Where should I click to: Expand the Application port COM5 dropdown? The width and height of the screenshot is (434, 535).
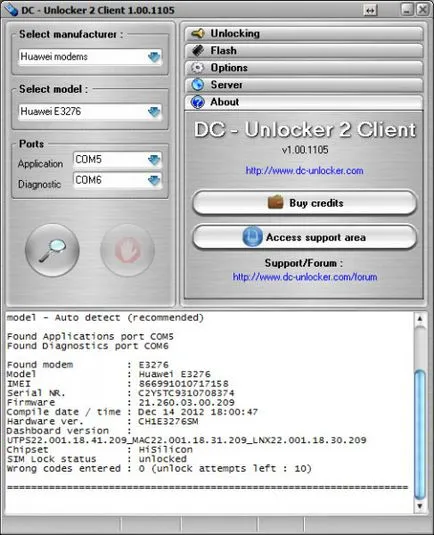(154, 159)
